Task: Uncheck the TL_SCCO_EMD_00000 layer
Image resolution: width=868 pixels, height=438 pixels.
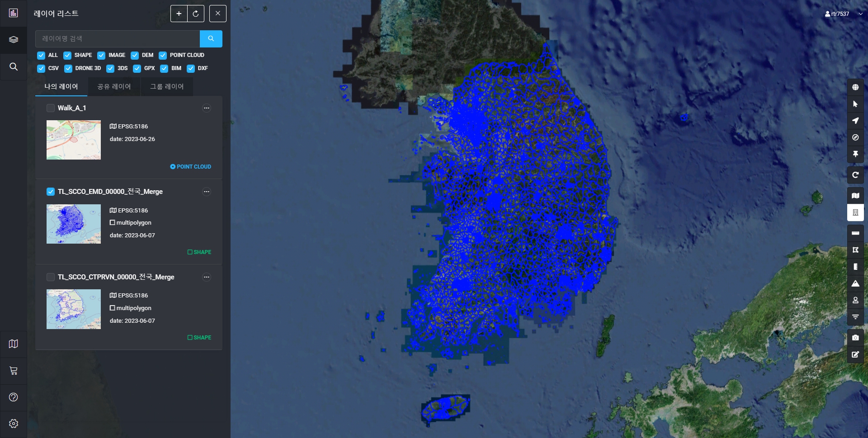Action: pos(51,192)
